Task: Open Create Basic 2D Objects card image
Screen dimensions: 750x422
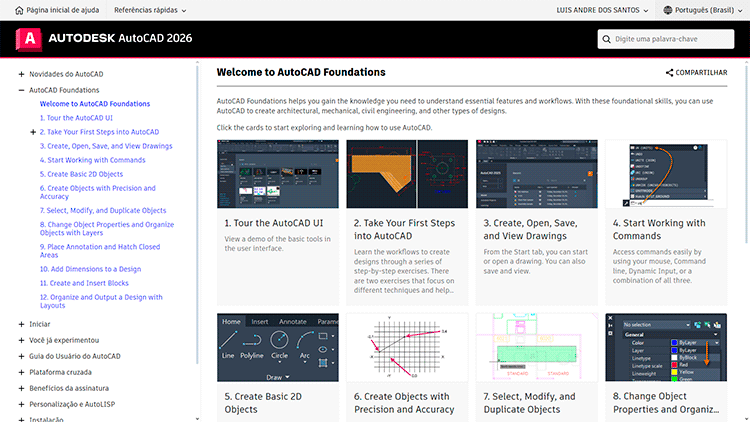Action: pyautogui.click(x=277, y=347)
